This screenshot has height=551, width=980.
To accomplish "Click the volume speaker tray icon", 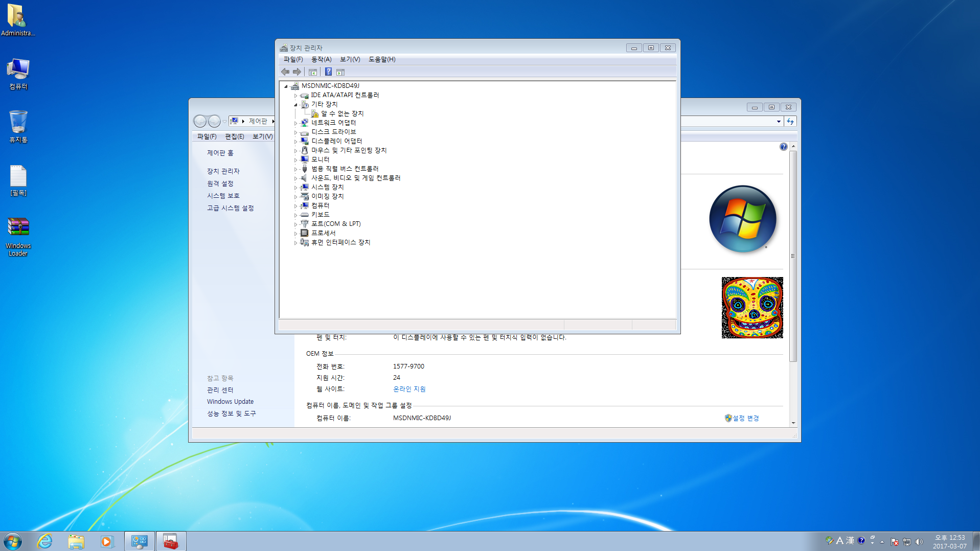I will [919, 542].
